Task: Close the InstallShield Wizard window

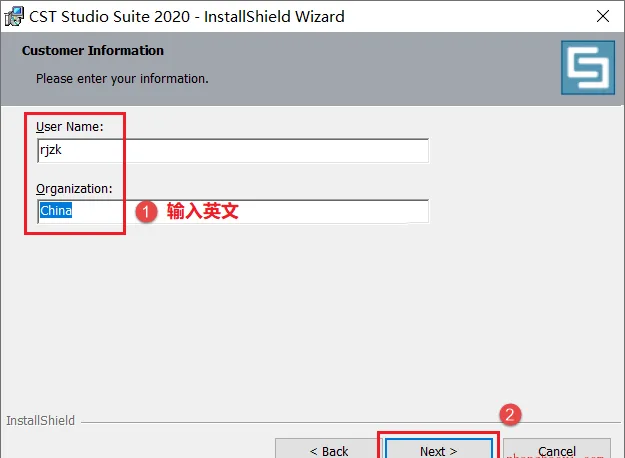Action: [x=603, y=16]
